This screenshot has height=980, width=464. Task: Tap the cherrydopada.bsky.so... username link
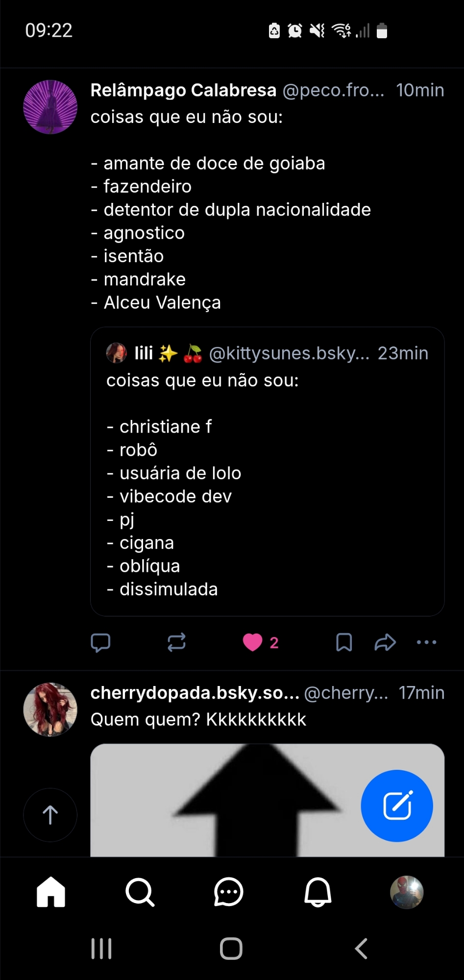point(195,693)
